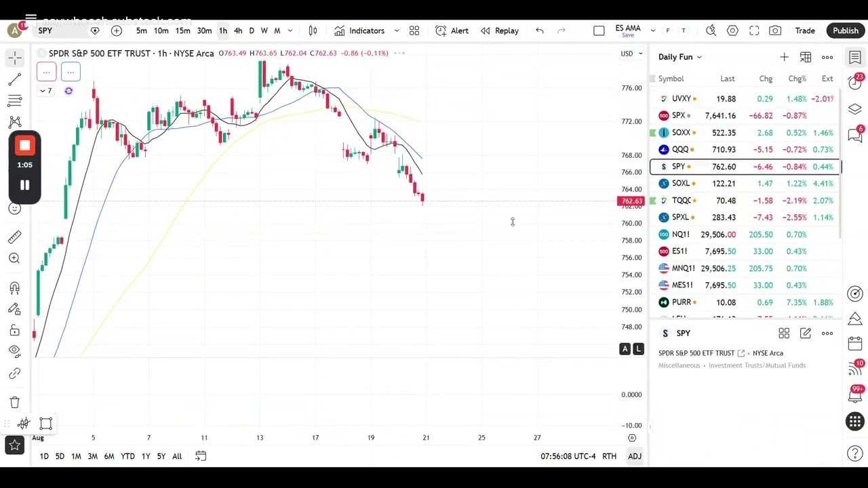868x488 pixels.
Task: Expand the USD currency dropdown
Action: [x=632, y=54]
